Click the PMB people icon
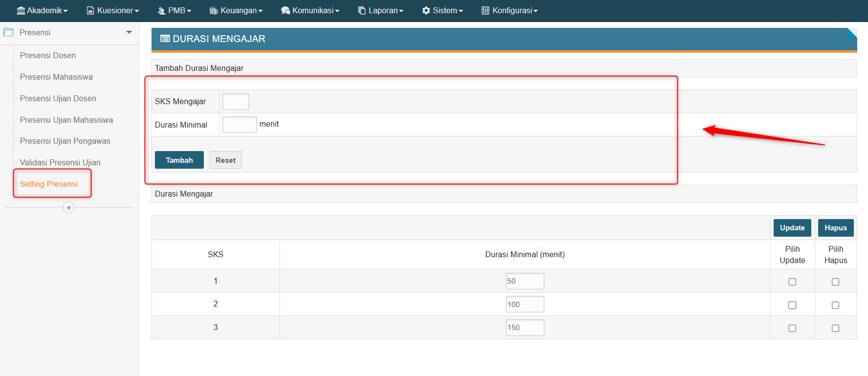 coord(161,11)
